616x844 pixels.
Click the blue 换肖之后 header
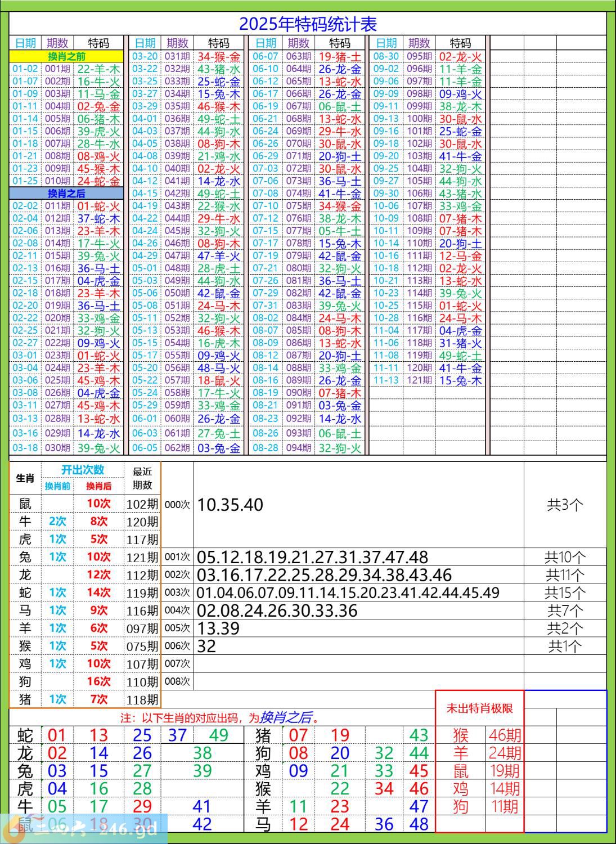point(66,194)
